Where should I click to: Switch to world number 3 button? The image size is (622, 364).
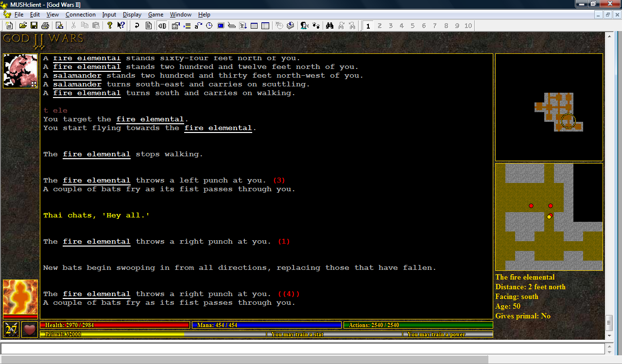pyautogui.click(x=391, y=26)
